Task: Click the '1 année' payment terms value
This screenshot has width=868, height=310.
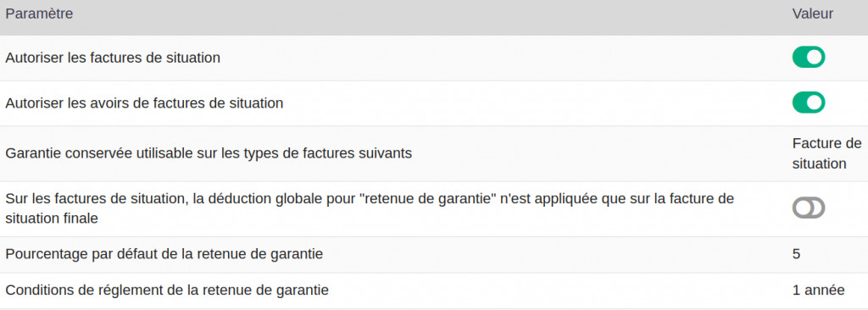Action: [818, 290]
